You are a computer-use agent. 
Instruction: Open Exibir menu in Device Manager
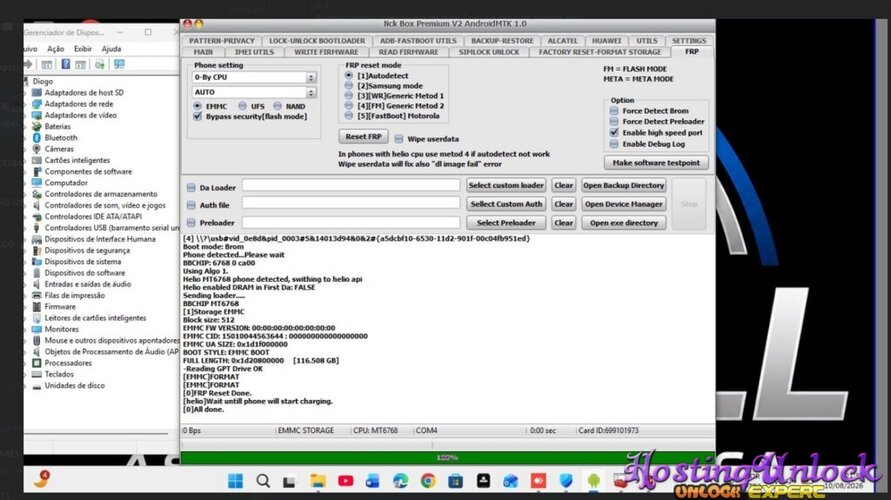click(x=83, y=49)
